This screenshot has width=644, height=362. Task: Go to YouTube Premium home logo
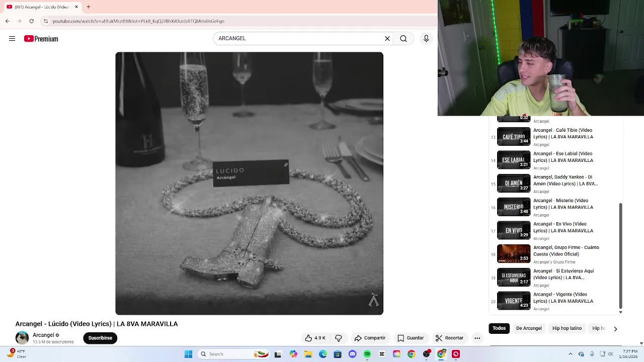pos(41,39)
